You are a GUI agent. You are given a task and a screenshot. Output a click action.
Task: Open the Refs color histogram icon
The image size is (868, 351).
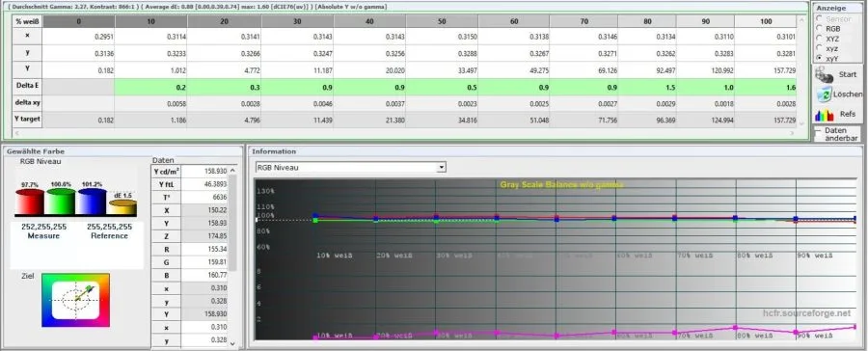(825, 114)
